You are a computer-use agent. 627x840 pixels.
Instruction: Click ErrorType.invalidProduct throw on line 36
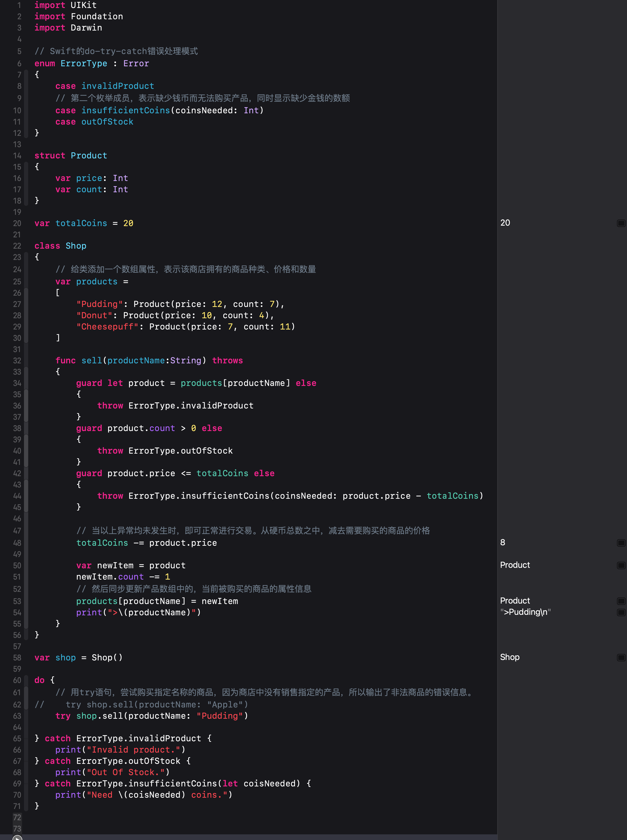tap(191, 406)
